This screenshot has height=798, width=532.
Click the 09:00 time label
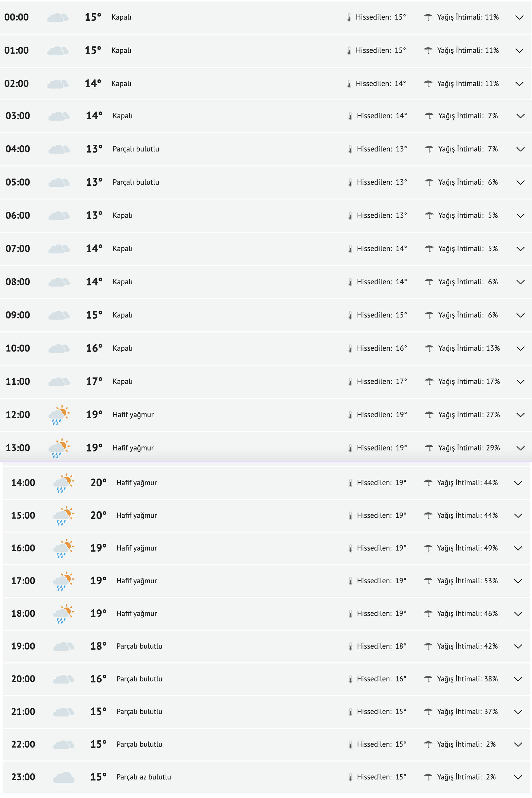tap(18, 315)
